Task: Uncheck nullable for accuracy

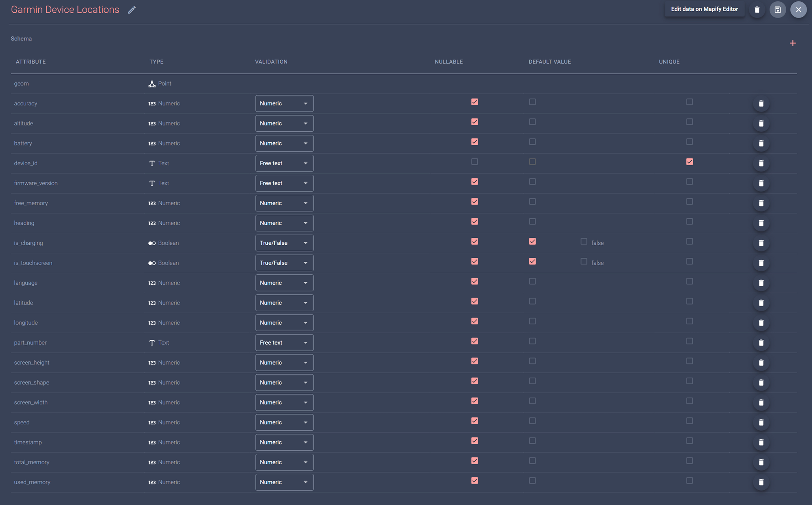Action: 475,102
